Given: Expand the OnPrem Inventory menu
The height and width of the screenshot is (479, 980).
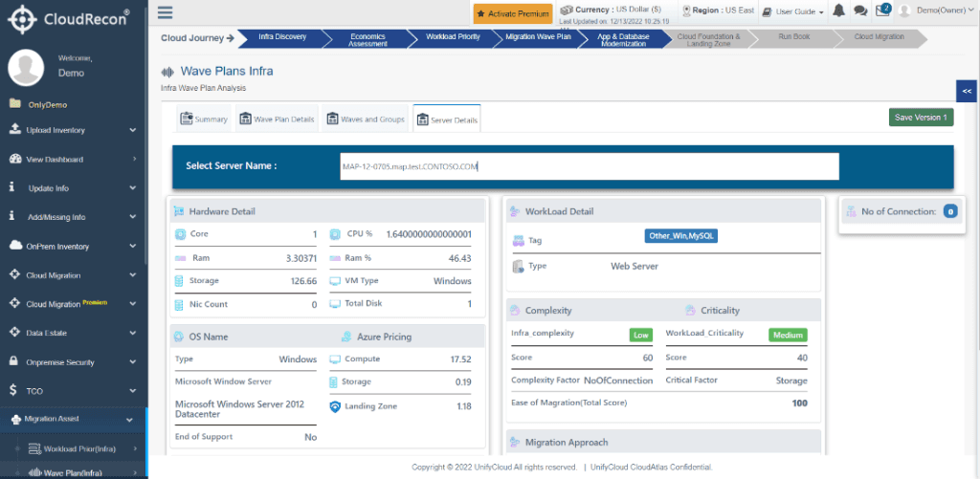Looking at the screenshot, I should point(132,246).
